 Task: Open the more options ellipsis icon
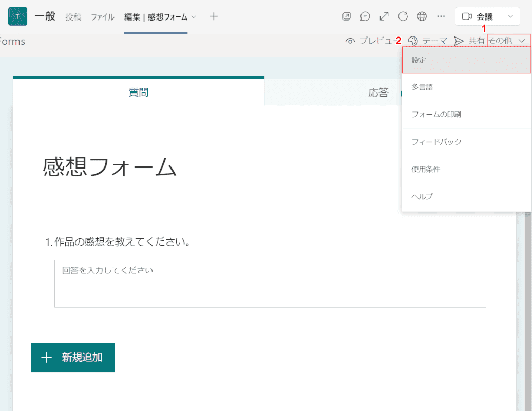click(x=441, y=16)
